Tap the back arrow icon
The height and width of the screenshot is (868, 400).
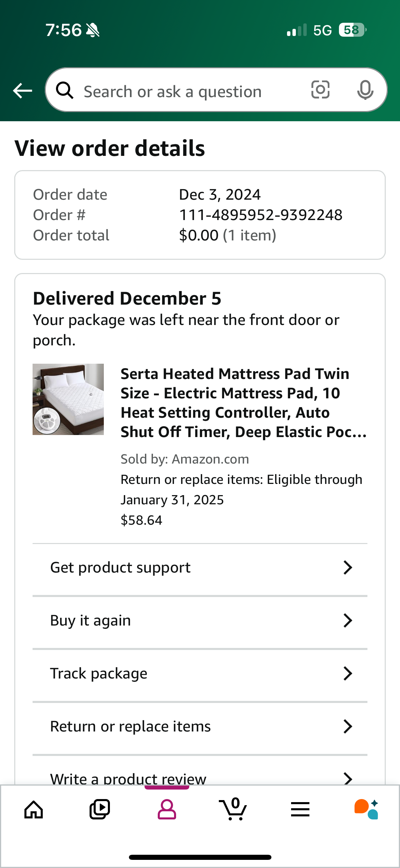point(22,91)
